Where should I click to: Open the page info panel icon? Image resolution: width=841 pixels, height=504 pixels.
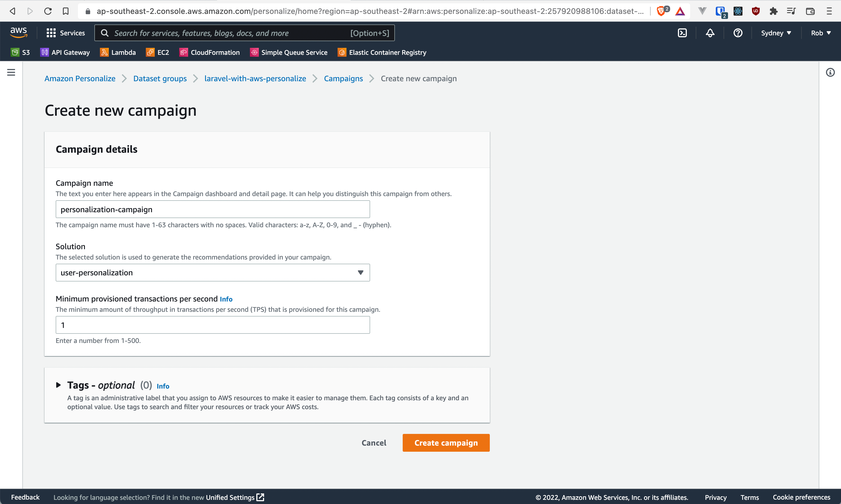pyautogui.click(x=830, y=72)
